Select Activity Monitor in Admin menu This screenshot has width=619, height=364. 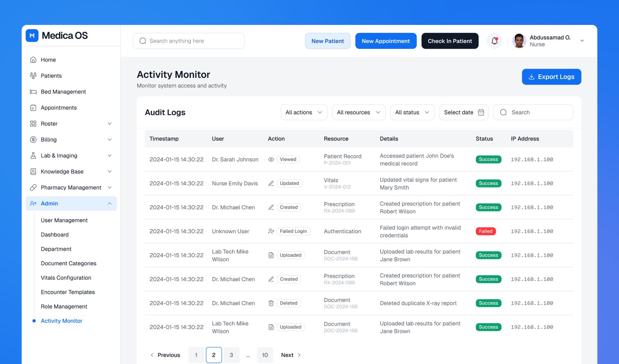[x=62, y=321]
